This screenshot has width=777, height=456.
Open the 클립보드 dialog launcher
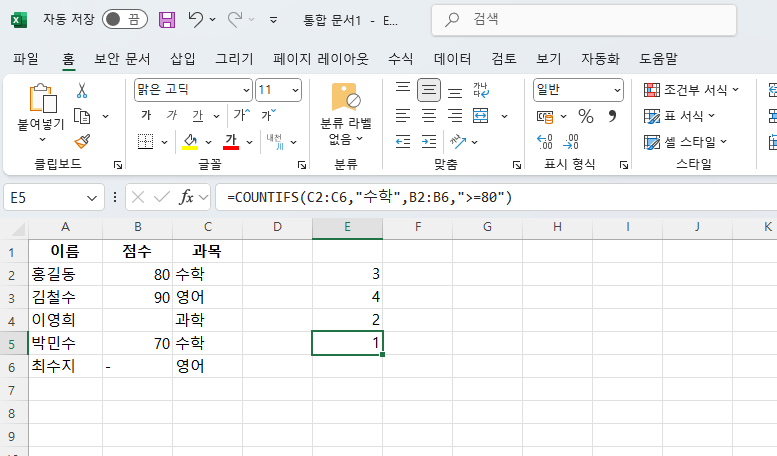[x=117, y=165]
